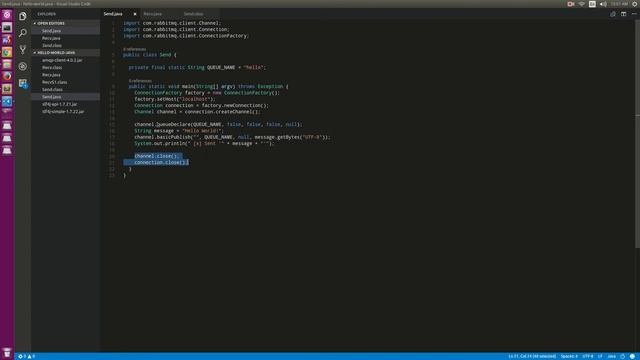Image resolution: width=640 pixels, height=360 pixels.
Task: Select the Send.java editor tab
Action: click(113, 14)
